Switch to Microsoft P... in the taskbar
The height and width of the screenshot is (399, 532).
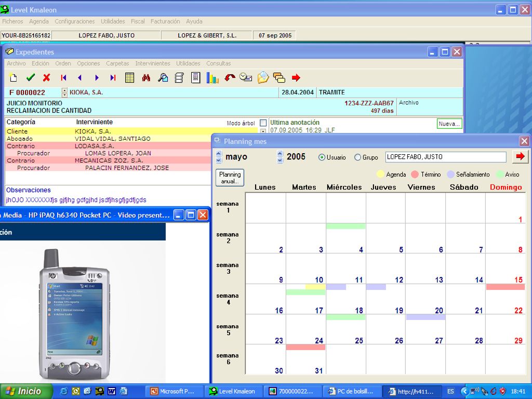point(175,391)
